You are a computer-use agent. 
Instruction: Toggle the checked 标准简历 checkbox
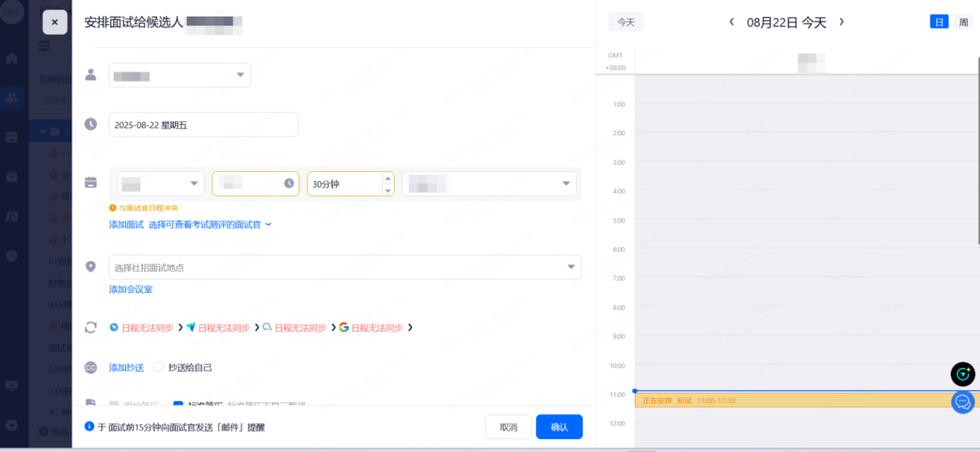179,405
